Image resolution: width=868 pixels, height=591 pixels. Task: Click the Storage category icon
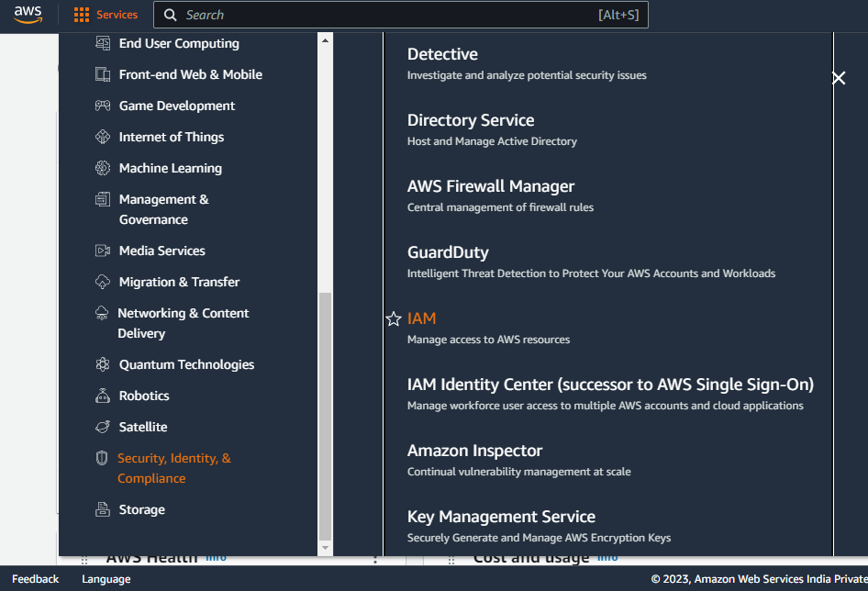(x=103, y=509)
